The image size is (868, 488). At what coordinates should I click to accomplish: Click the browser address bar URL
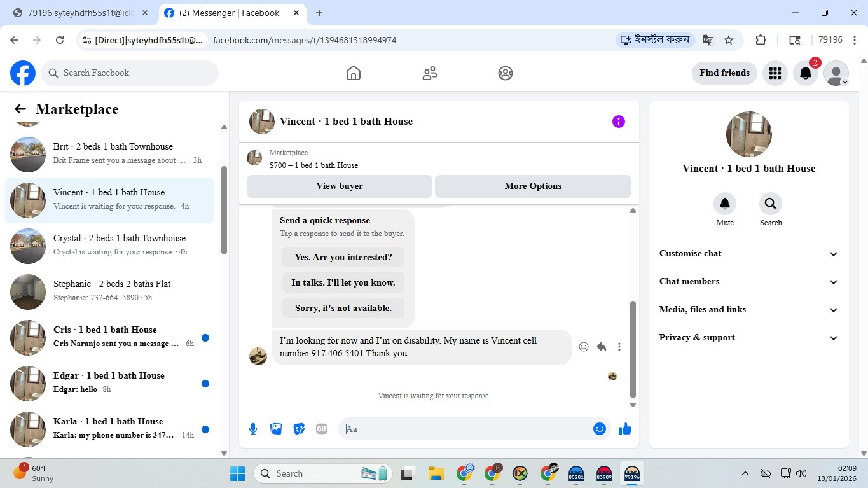pos(305,40)
